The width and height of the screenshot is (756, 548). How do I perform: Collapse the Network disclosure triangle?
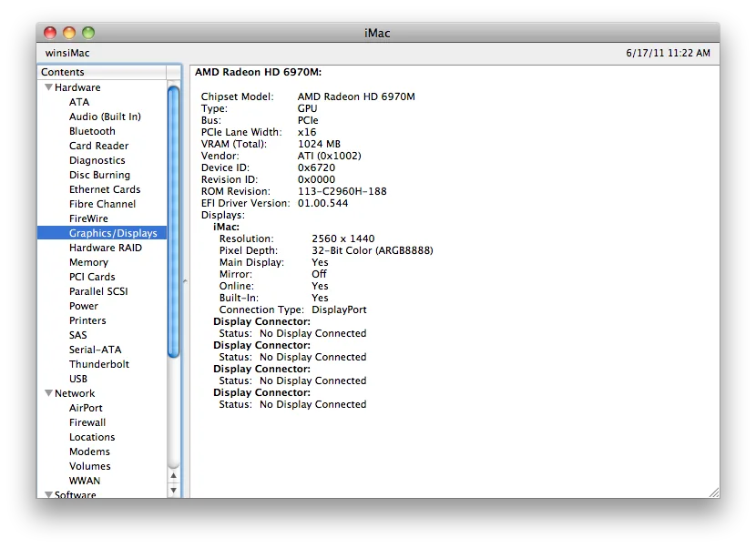(47, 393)
